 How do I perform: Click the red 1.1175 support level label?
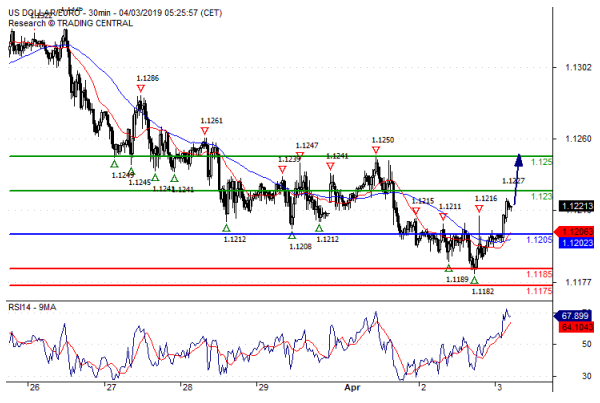click(541, 290)
